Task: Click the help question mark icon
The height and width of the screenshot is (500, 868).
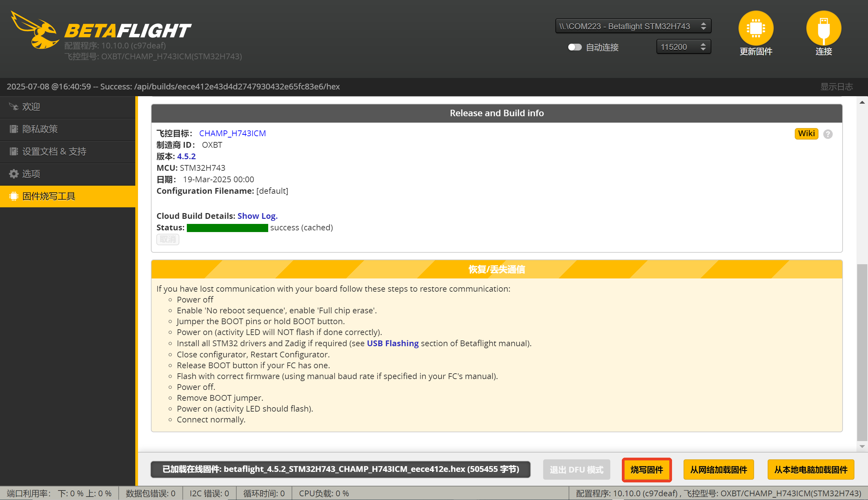Action: pyautogui.click(x=828, y=134)
